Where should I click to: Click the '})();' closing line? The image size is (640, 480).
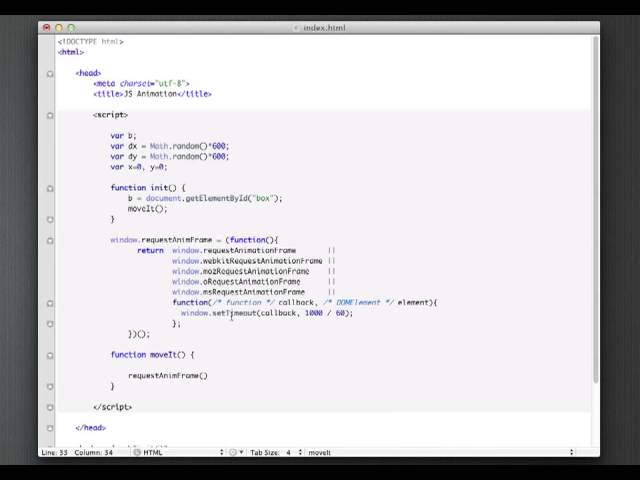(x=139, y=334)
